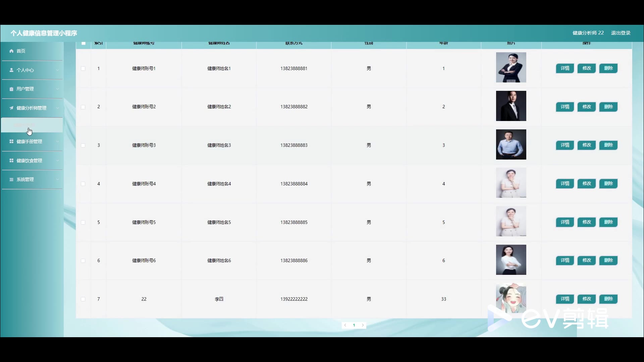Viewport: 644px width, 362px height.
Task: Check the checkbox for row 1
Action: [83, 68]
